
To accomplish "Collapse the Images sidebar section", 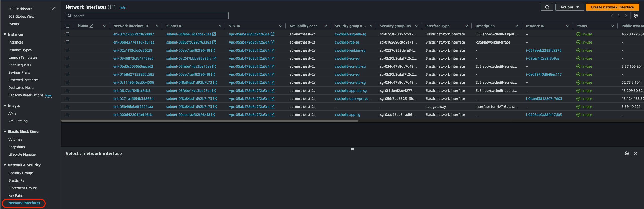I will (x=5, y=106).
